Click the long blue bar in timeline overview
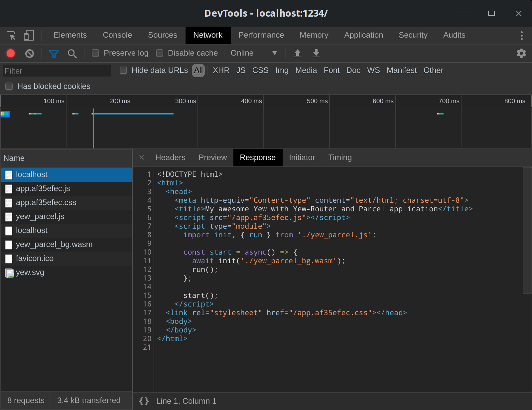Screen dimensions: 532x410 click(133, 114)
